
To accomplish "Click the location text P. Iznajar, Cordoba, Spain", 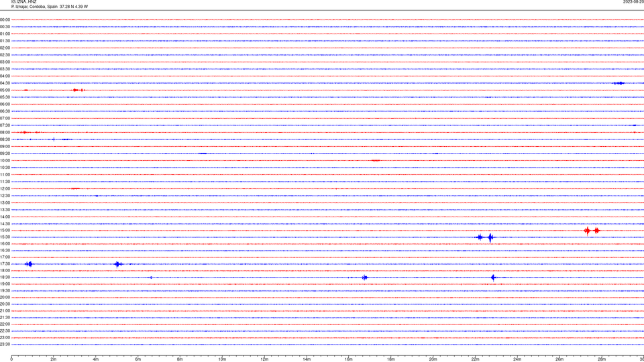I will (x=34, y=7).
